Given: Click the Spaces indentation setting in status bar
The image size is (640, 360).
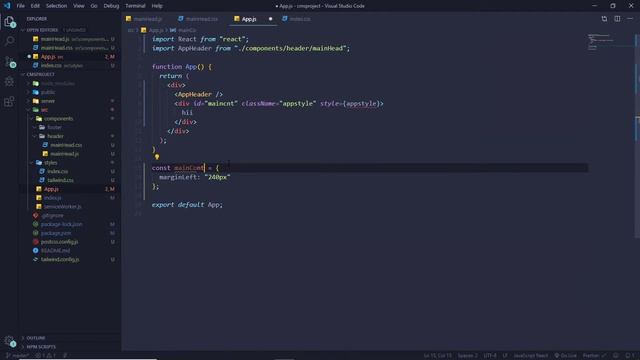Looking at the screenshot, I should [467, 356].
